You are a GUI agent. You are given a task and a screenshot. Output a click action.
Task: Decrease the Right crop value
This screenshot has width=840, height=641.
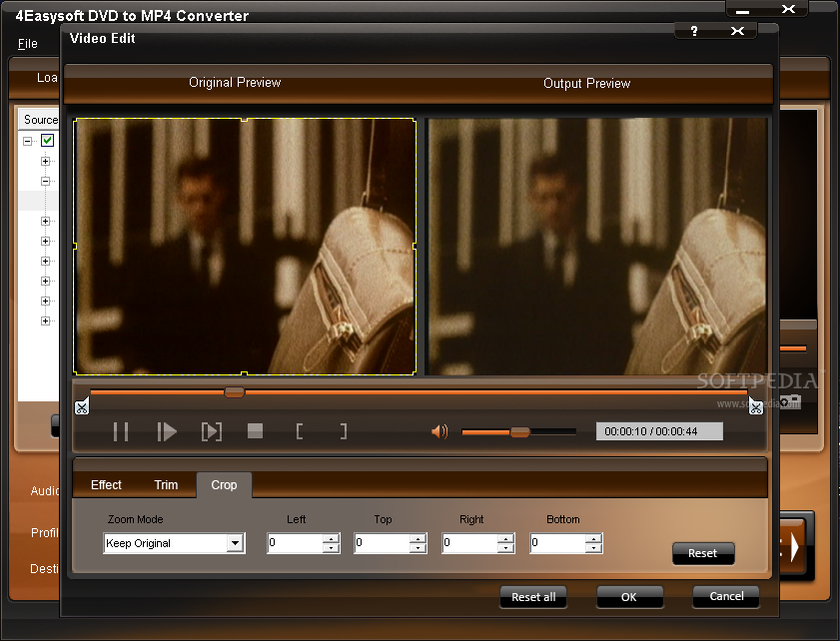pyautogui.click(x=505, y=548)
